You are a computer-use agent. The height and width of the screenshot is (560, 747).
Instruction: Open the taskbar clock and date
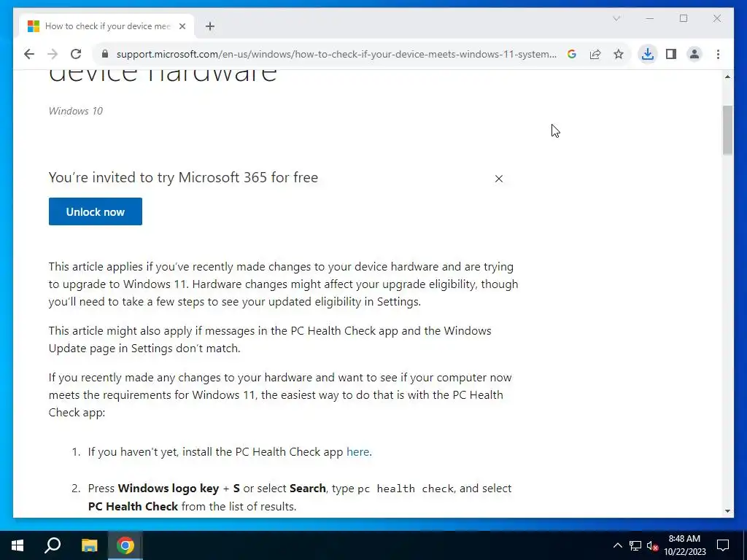(x=684, y=545)
